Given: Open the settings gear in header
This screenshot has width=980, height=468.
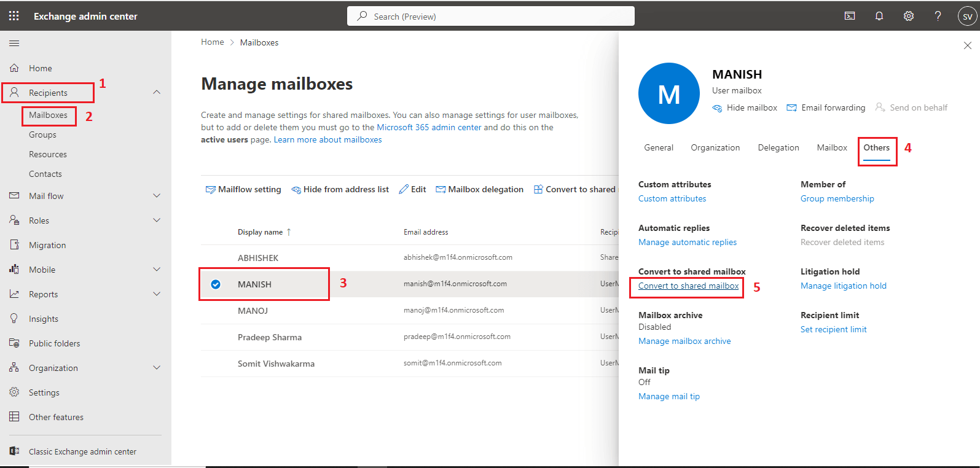Looking at the screenshot, I should (909, 16).
